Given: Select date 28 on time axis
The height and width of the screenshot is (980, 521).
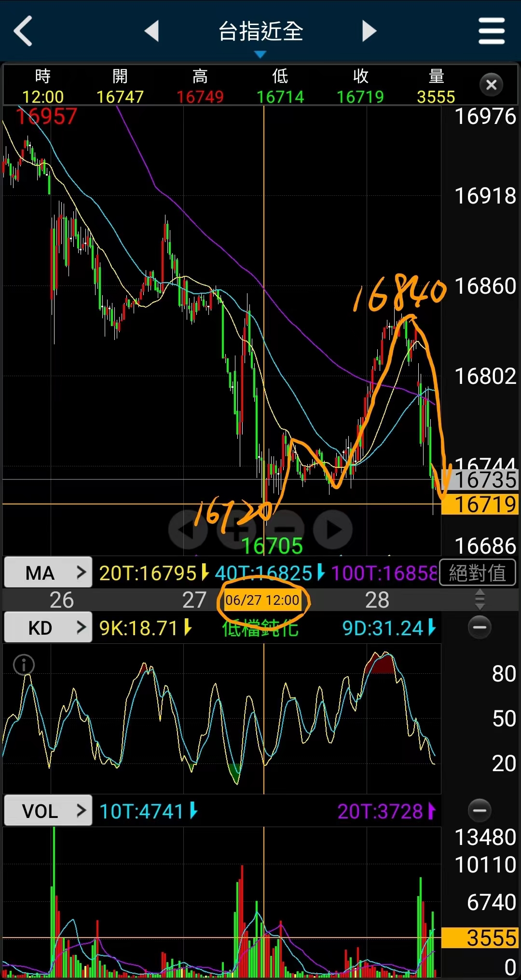Looking at the screenshot, I should click(x=377, y=600).
